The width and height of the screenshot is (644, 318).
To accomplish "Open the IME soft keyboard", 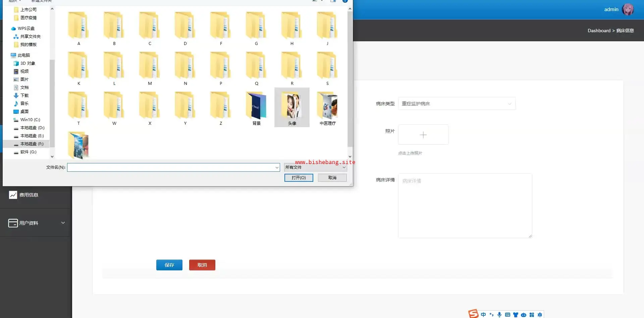I will [507, 315].
